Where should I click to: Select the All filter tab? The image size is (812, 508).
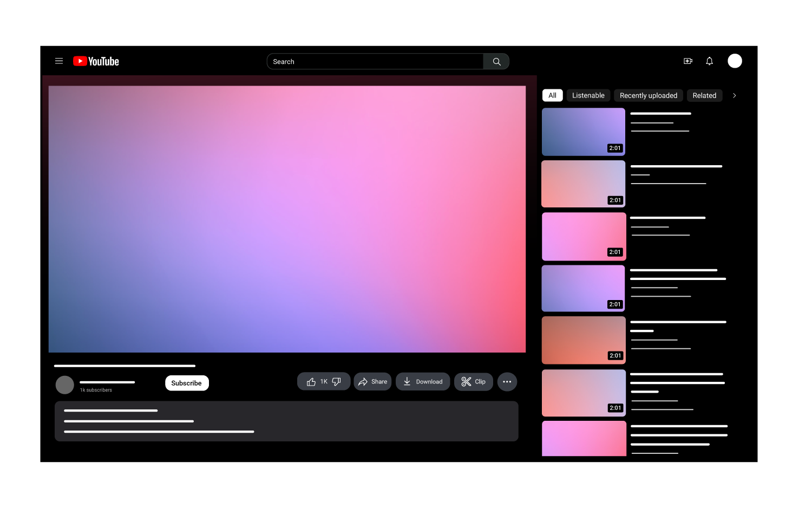[x=552, y=95]
